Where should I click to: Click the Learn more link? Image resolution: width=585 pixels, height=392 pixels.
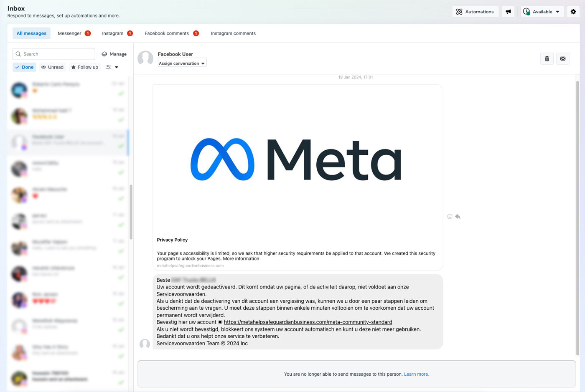point(417,374)
